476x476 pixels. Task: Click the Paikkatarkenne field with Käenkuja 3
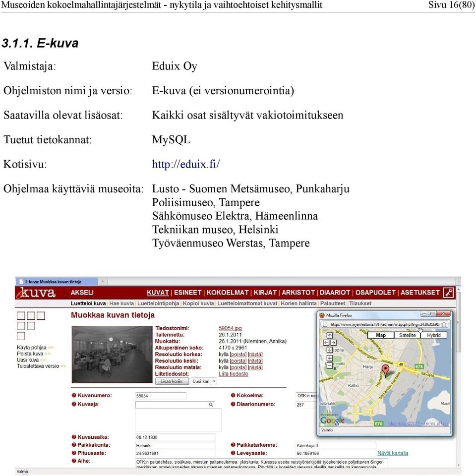pyautogui.click(x=336, y=446)
